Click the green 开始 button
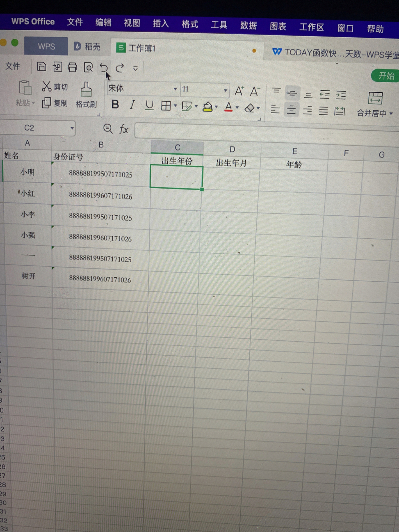 click(385, 76)
